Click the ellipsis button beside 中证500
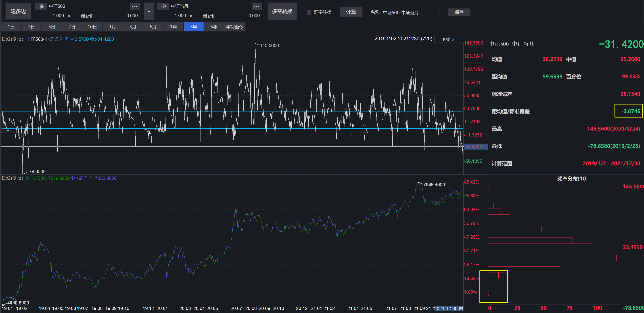This screenshot has width=644, height=313. [134, 6]
